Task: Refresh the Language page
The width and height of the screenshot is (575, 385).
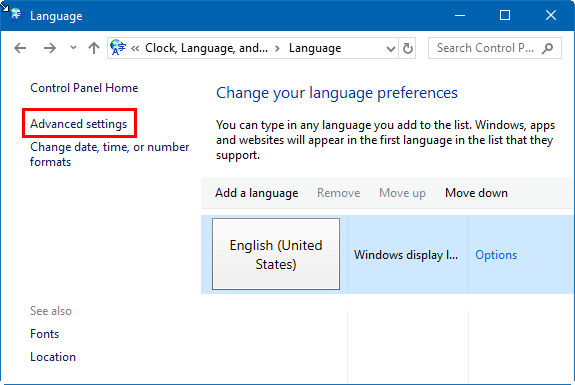Action: coord(407,48)
